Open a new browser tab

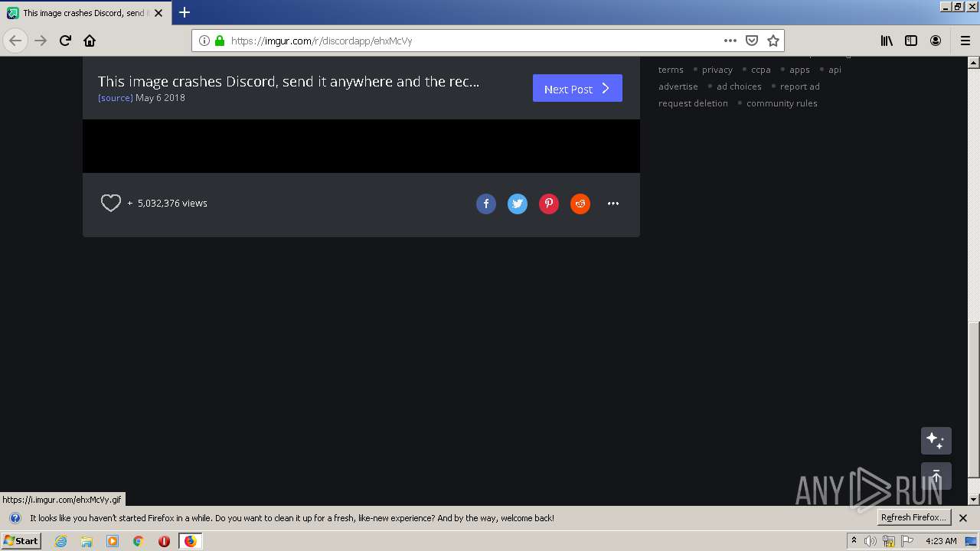tap(185, 12)
